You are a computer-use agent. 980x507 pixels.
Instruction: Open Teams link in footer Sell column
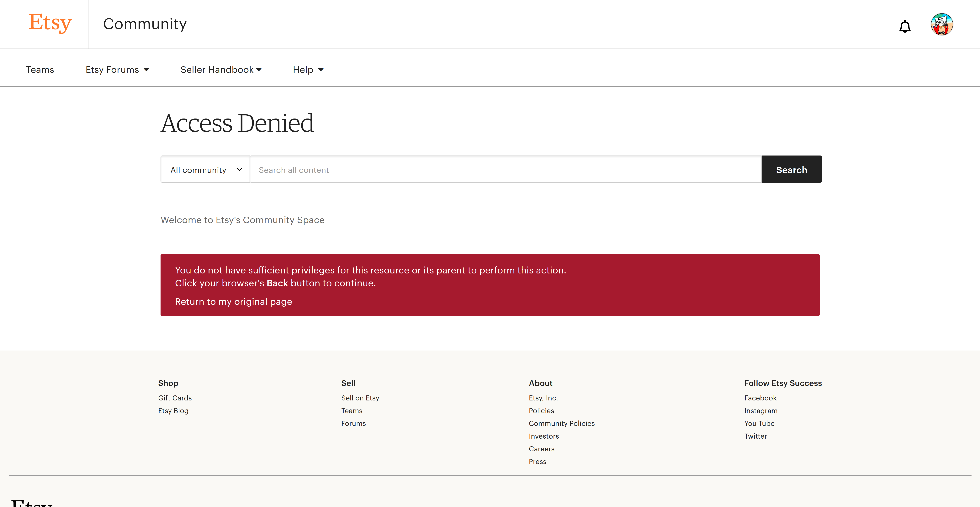click(352, 411)
